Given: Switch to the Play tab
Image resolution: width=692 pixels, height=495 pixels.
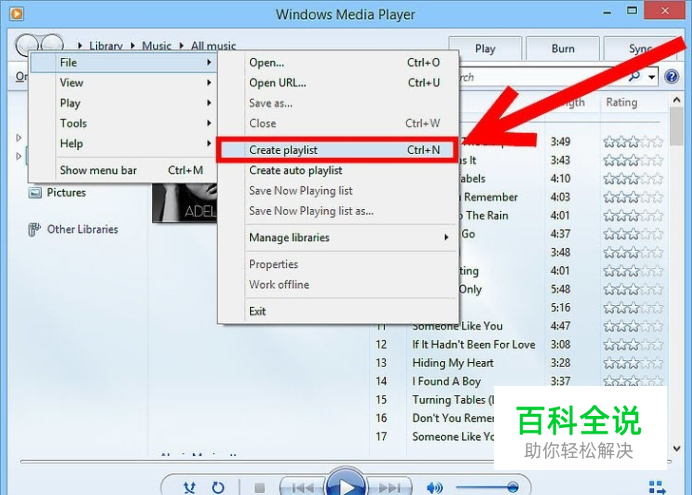Looking at the screenshot, I should click(485, 49).
